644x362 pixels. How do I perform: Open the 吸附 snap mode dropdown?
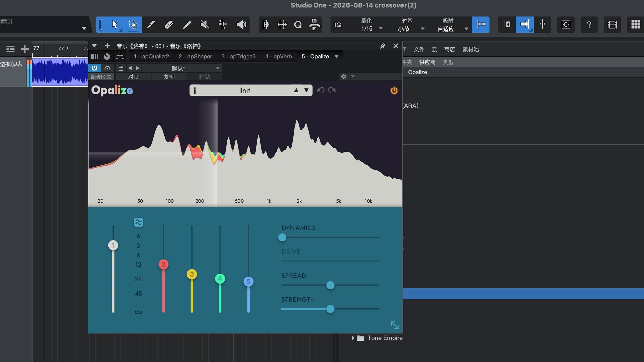click(x=452, y=25)
